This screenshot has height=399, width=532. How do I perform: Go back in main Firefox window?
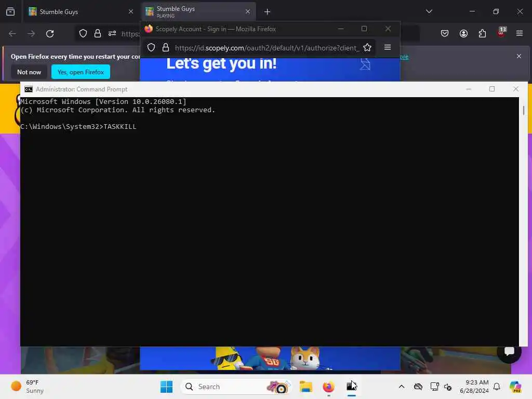click(x=12, y=34)
